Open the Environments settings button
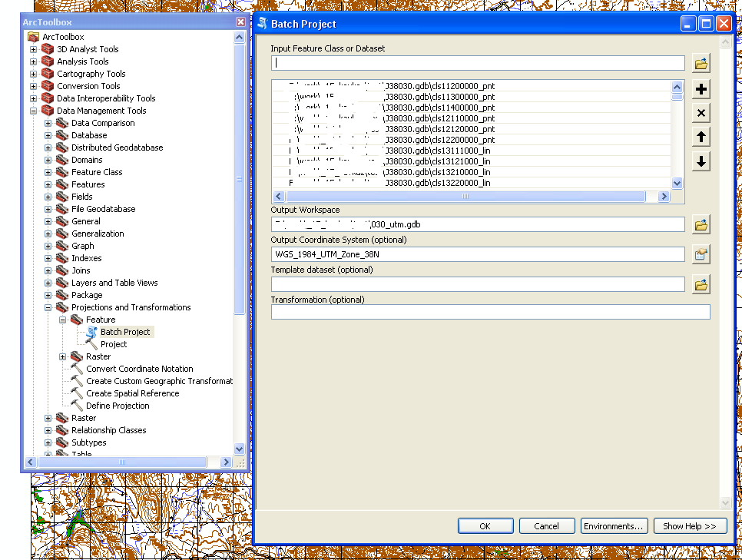The height and width of the screenshot is (560, 742). [613, 526]
